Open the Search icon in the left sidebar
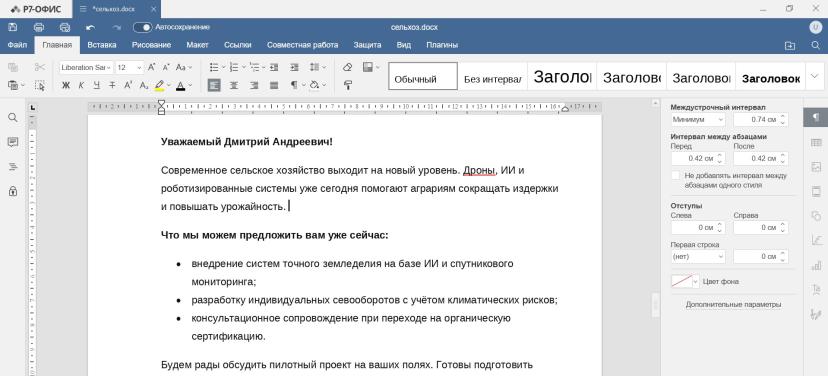The height and width of the screenshot is (376, 828). [x=13, y=117]
